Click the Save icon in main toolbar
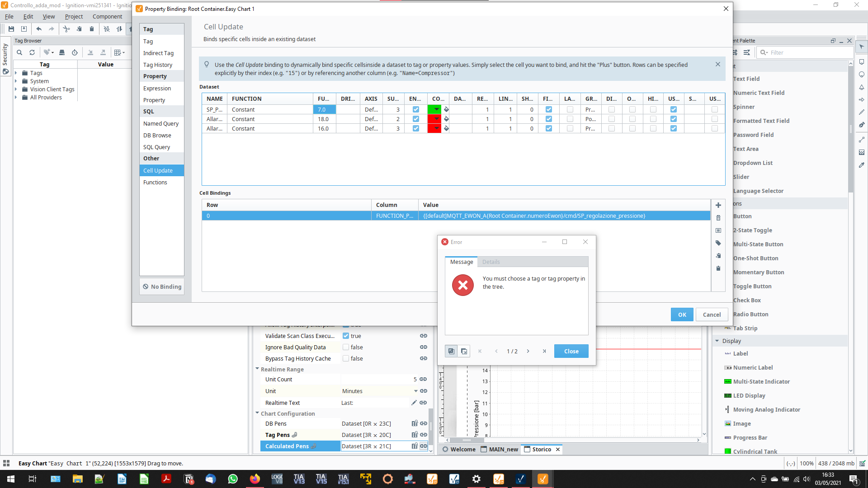This screenshot has height=488, width=868. (x=11, y=29)
